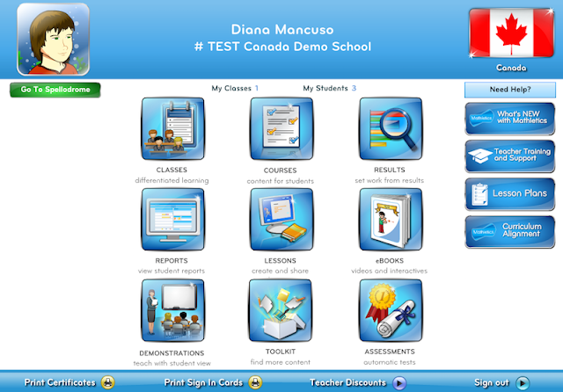Click the TOOLKIT label text
Viewport: 563px width, 392px height.
point(281,352)
